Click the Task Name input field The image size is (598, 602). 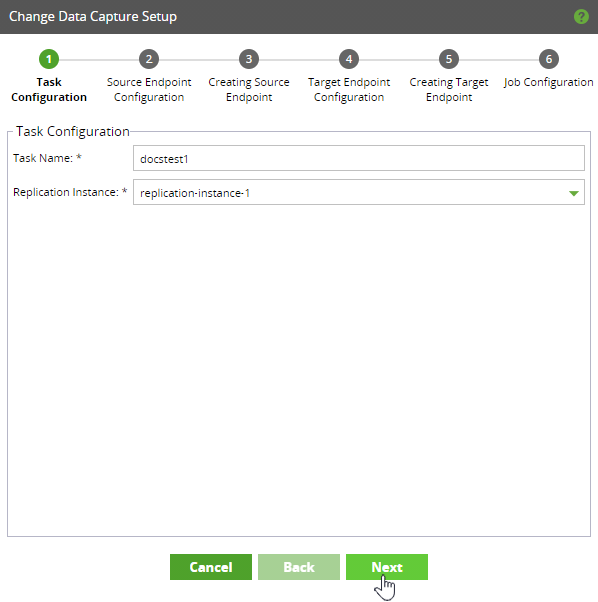pos(359,158)
